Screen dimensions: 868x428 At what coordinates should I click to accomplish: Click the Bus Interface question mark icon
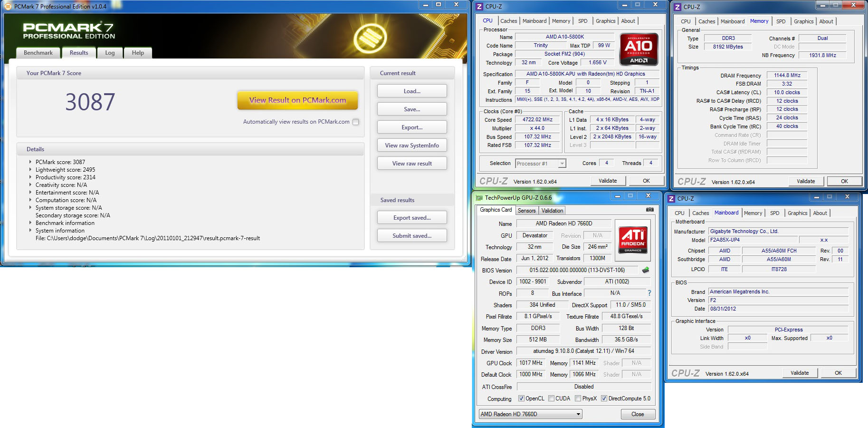coord(649,293)
